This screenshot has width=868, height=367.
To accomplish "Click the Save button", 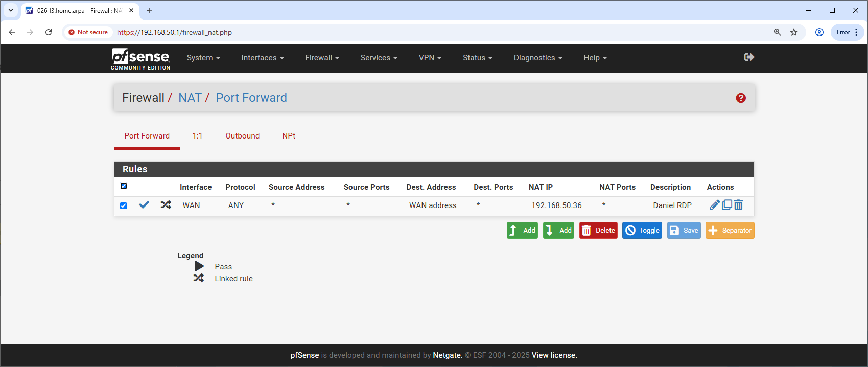I will pos(684,230).
